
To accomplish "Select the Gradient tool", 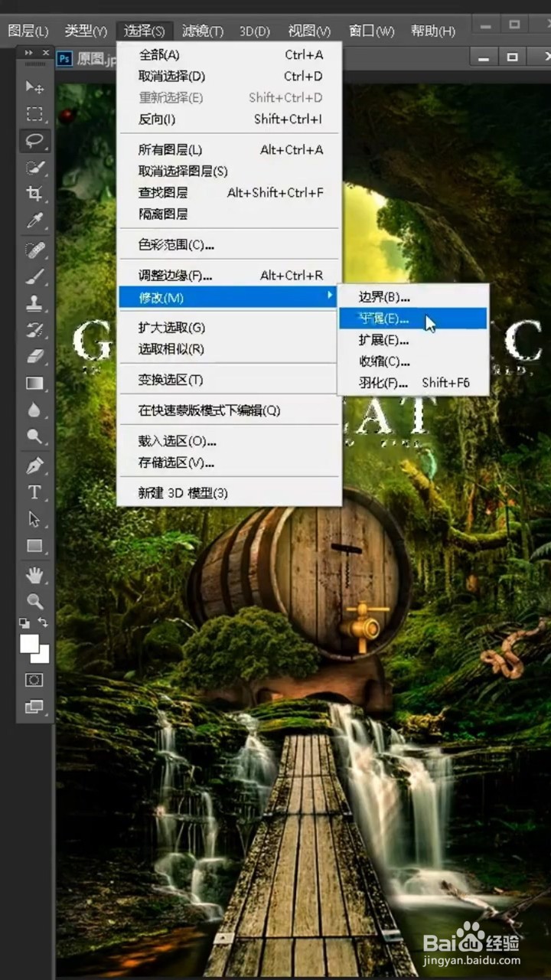I will point(34,384).
